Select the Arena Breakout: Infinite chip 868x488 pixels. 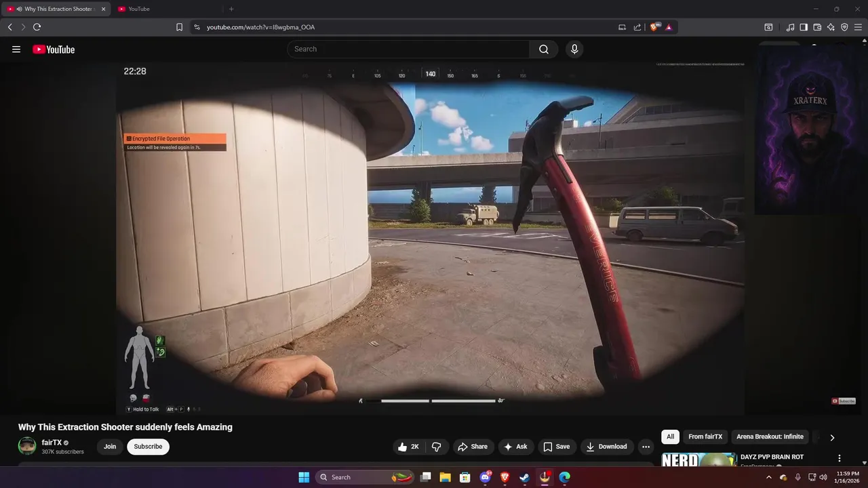coord(770,436)
